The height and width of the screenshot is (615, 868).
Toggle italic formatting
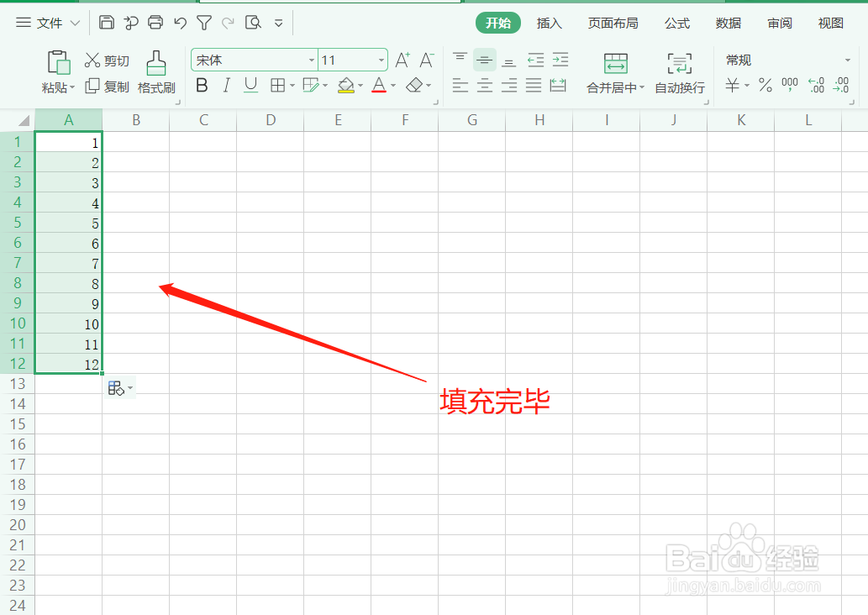pos(226,85)
